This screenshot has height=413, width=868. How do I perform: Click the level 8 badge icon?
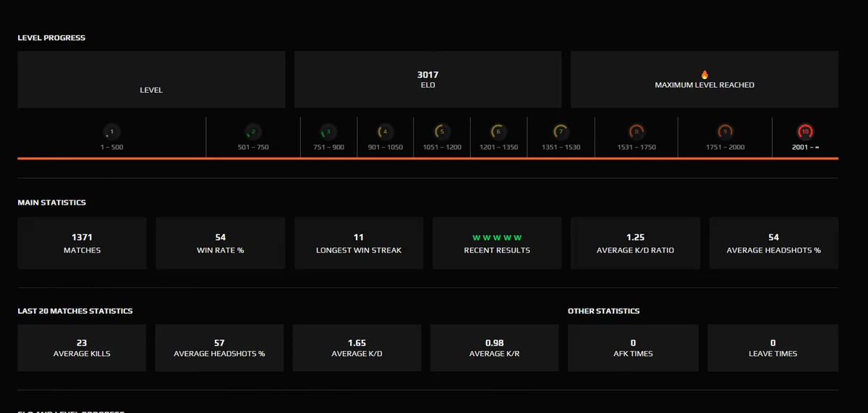(x=636, y=132)
